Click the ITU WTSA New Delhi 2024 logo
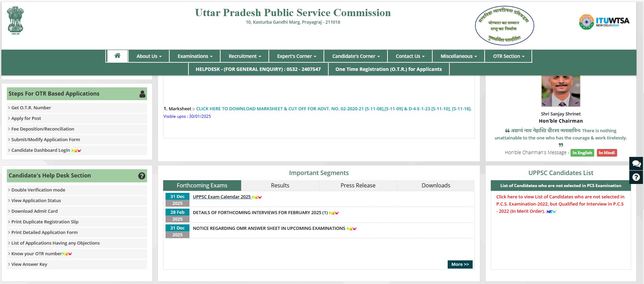This screenshot has width=644, height=284. (x=604, y=22)
